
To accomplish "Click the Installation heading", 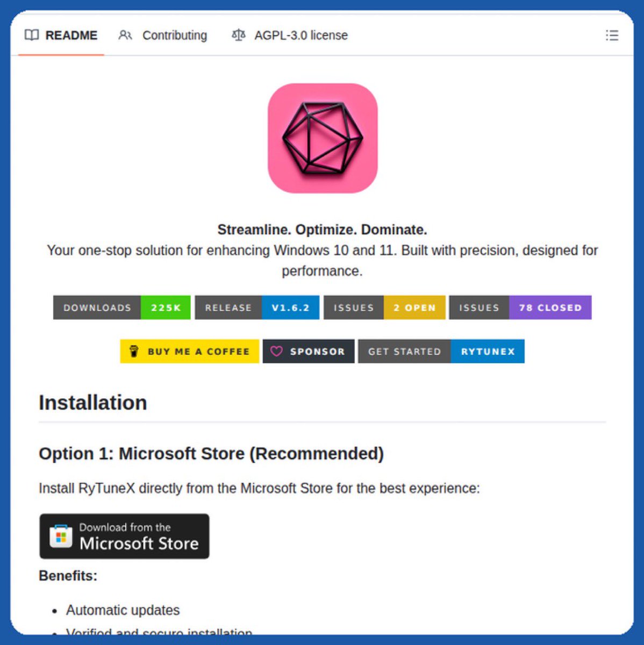I will (x=93, y=403).
